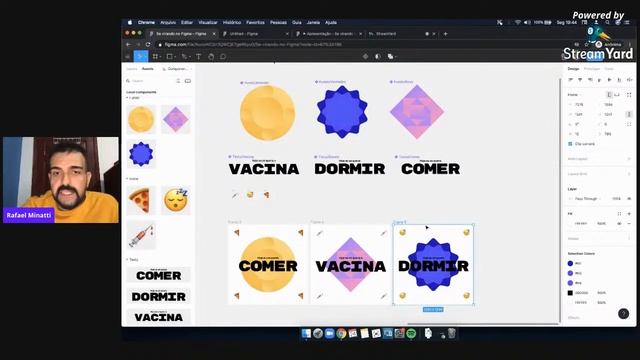Toggle layer visibility eye icon
640x360 pixels.
629,199
